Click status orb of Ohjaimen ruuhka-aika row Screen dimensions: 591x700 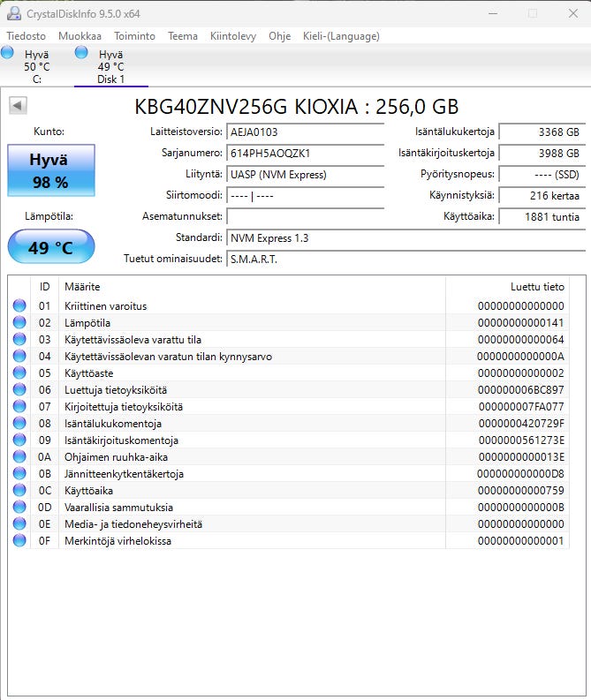click(19, 456)
